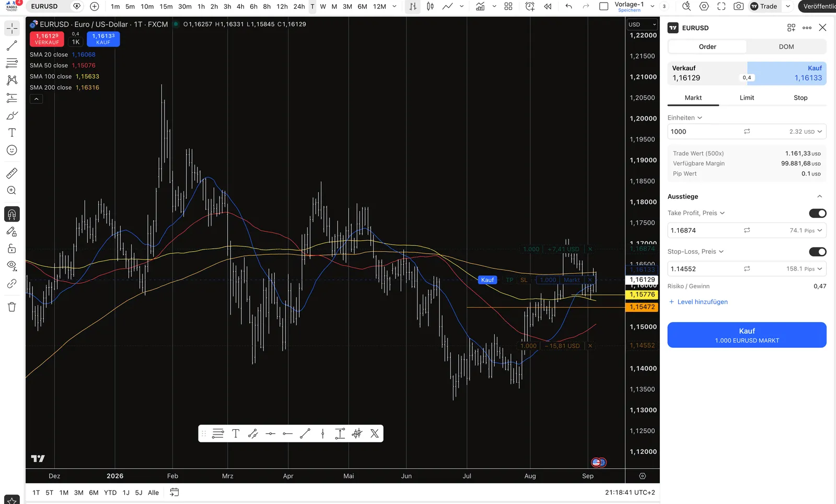Undo the last chart action

coord(569,6)
